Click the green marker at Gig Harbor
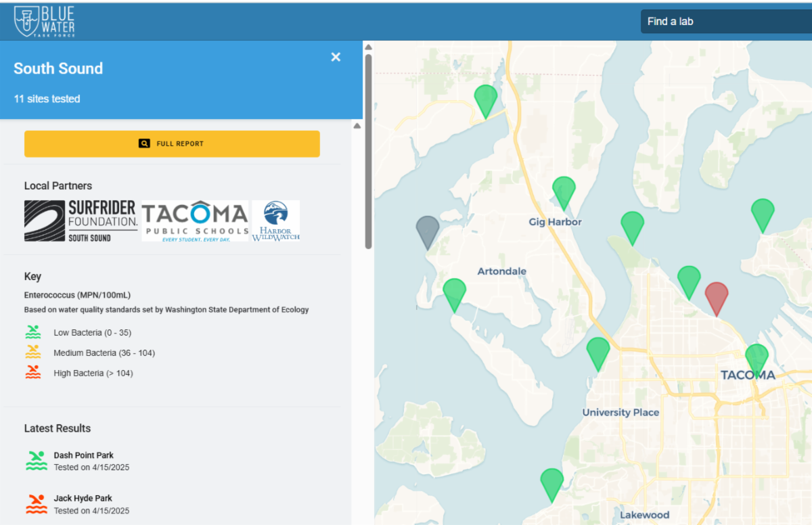The width and height of the screenshot is (812, 525). [564, 190]
